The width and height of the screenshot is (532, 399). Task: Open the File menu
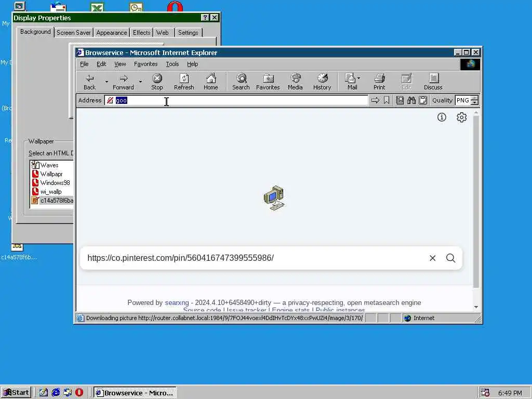(x=84, y=64)
